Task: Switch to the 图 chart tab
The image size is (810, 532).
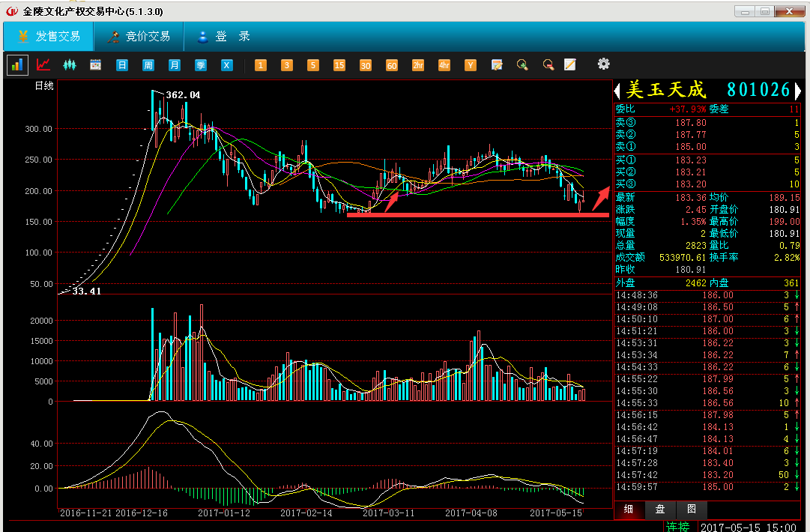Action: [x=691, y=510]
